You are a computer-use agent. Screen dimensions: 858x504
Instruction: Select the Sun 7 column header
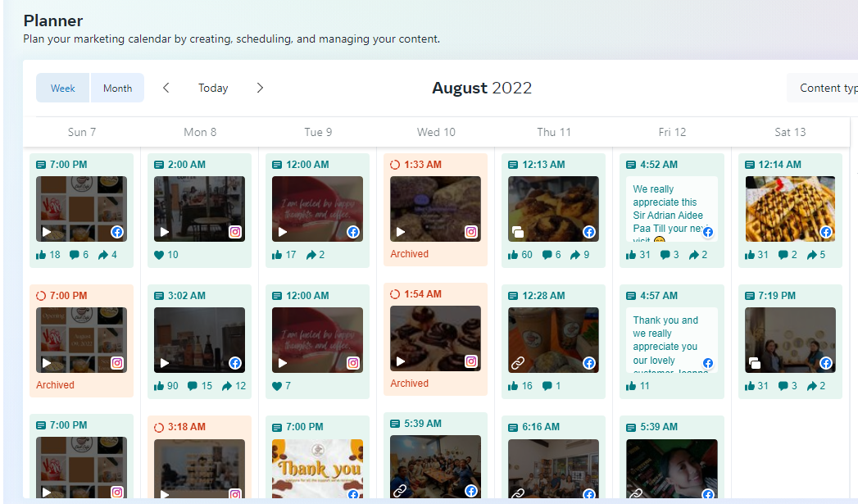click(x=81, y=132)
